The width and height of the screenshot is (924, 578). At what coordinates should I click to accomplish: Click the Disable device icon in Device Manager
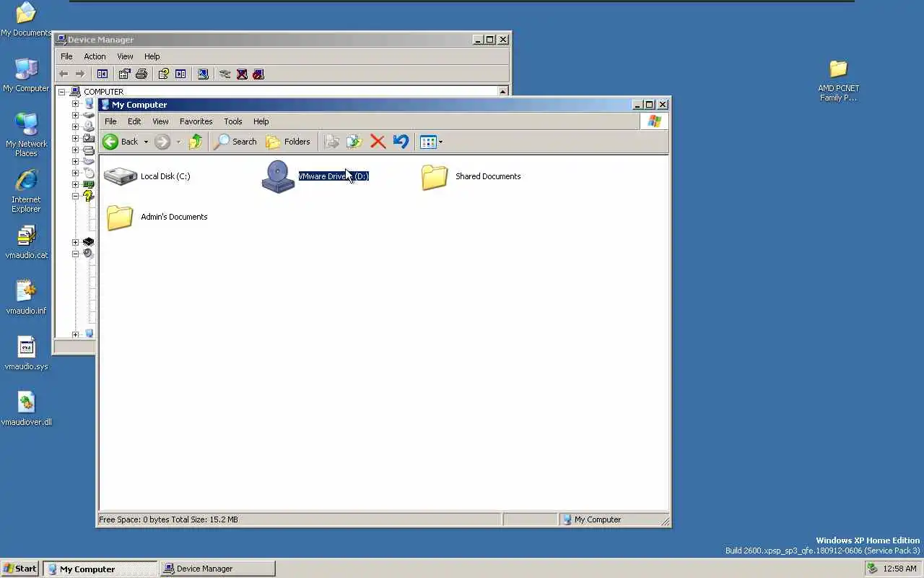tap(258, 74)
